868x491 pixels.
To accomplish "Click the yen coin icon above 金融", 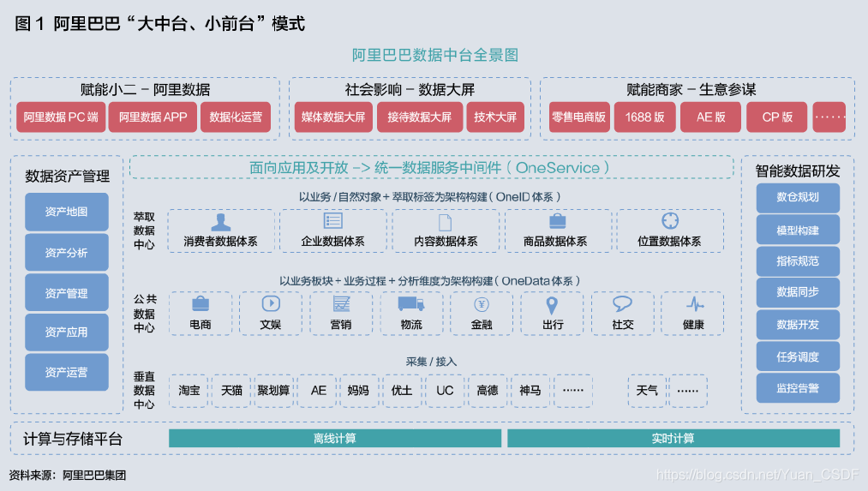I will [x=482, y=304].
